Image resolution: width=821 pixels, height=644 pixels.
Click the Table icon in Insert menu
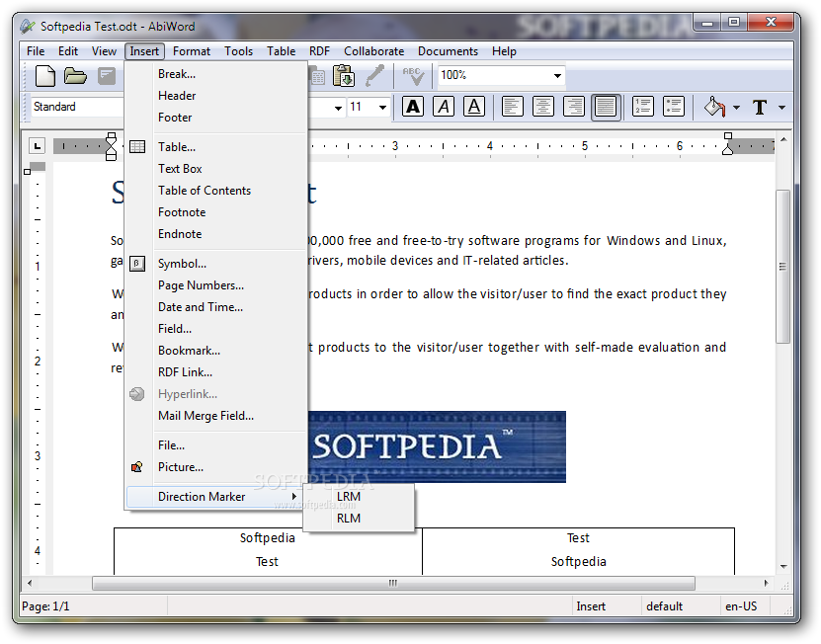pyautogui.click(x=137, y=146)
